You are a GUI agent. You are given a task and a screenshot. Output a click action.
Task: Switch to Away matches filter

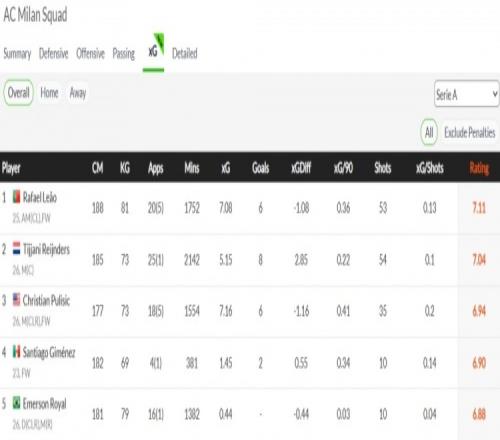[78, 93]
